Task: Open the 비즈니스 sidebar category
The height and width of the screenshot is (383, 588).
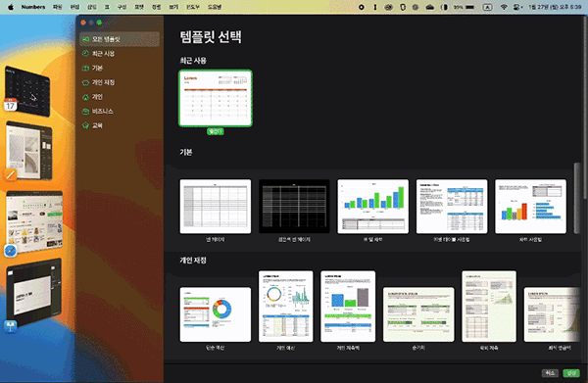Action: (120, 112)
